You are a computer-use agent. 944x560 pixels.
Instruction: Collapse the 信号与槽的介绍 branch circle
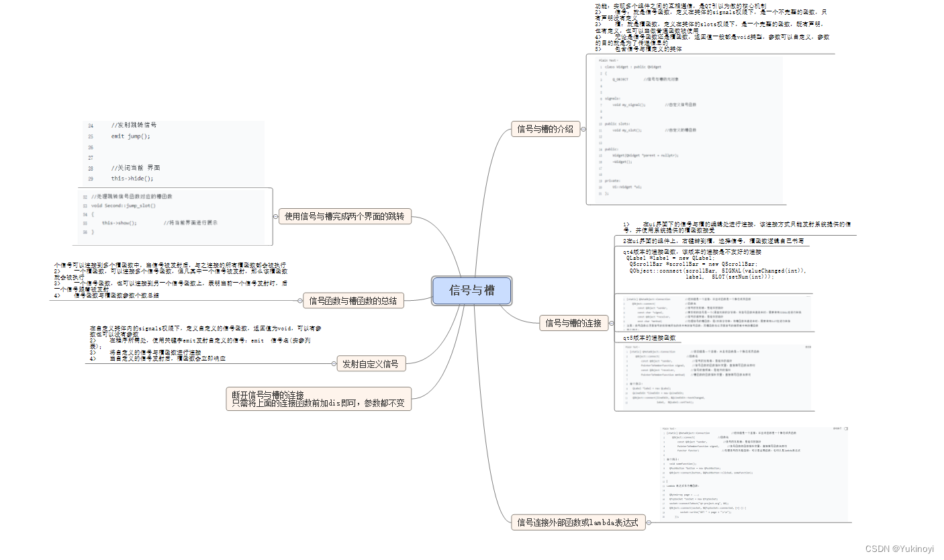[x=583, y=129]
